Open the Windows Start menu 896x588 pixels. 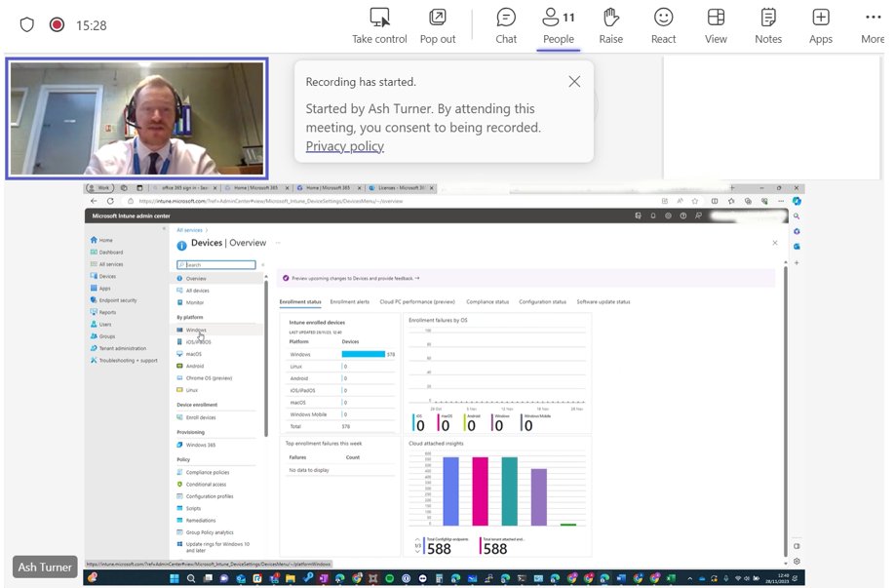[x=175, y=578]
